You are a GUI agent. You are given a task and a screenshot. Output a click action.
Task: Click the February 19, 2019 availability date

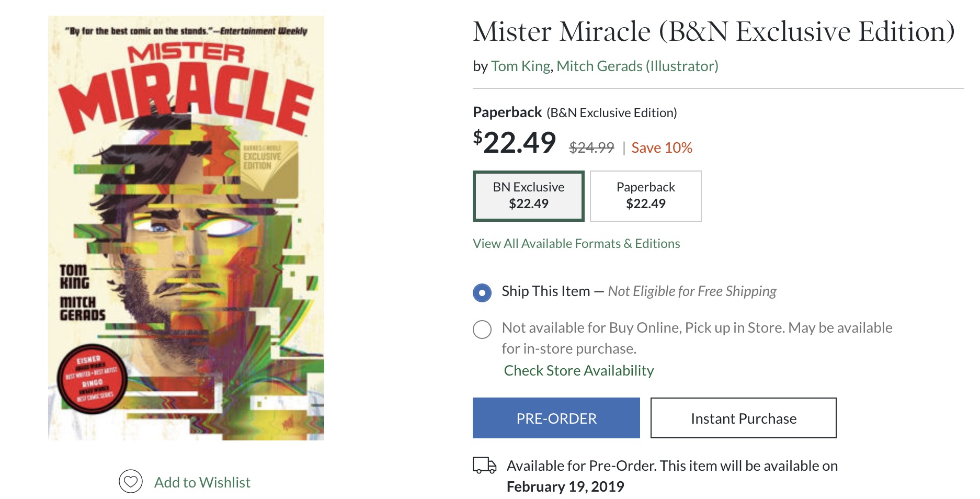coord(565,487)
